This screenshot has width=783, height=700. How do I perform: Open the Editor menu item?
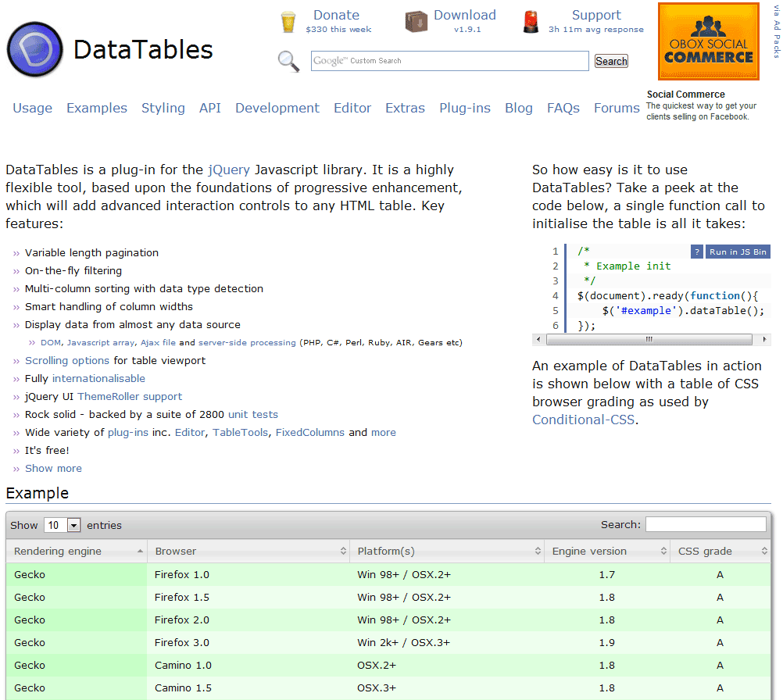352,109
